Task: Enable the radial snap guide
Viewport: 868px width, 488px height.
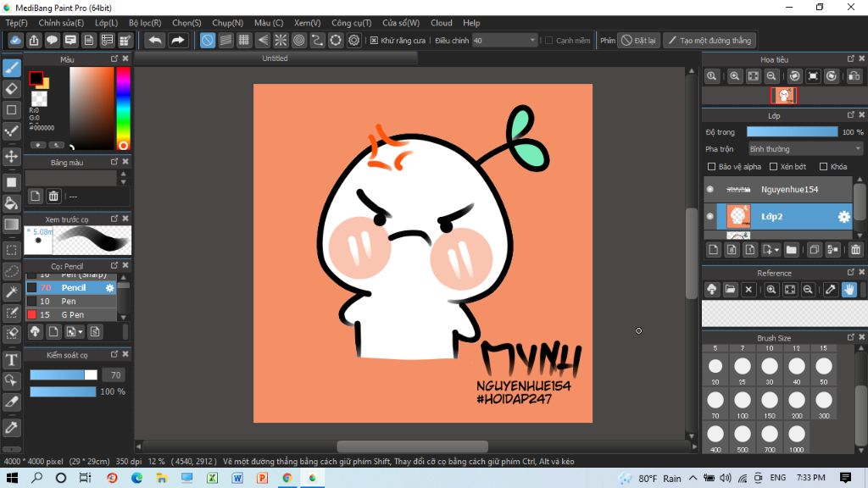Action: pos(281,41)
